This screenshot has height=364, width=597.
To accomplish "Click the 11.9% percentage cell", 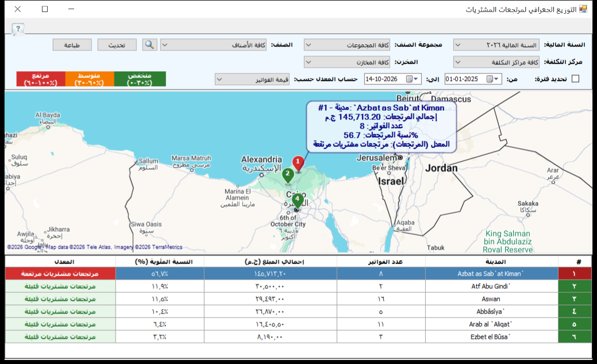I will [160, 286].
